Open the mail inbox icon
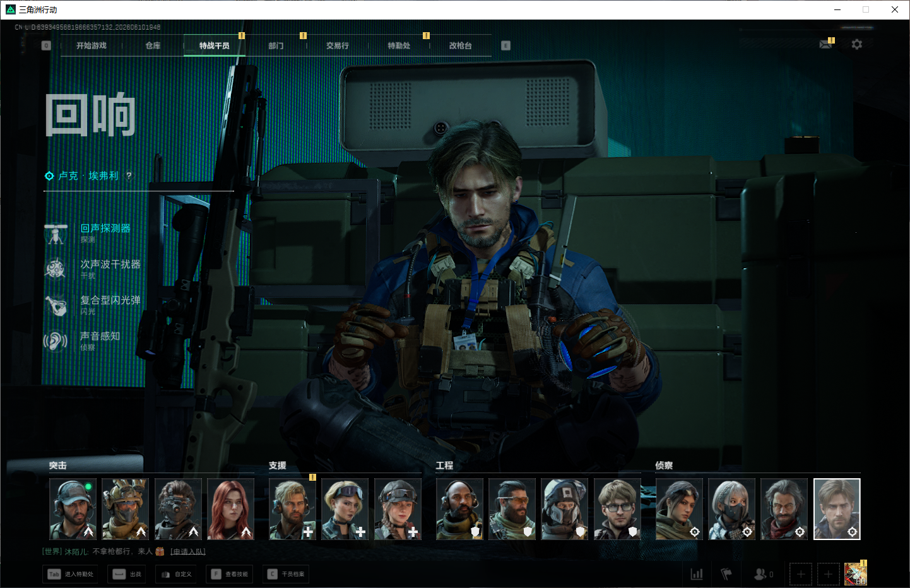 point(825,44)
